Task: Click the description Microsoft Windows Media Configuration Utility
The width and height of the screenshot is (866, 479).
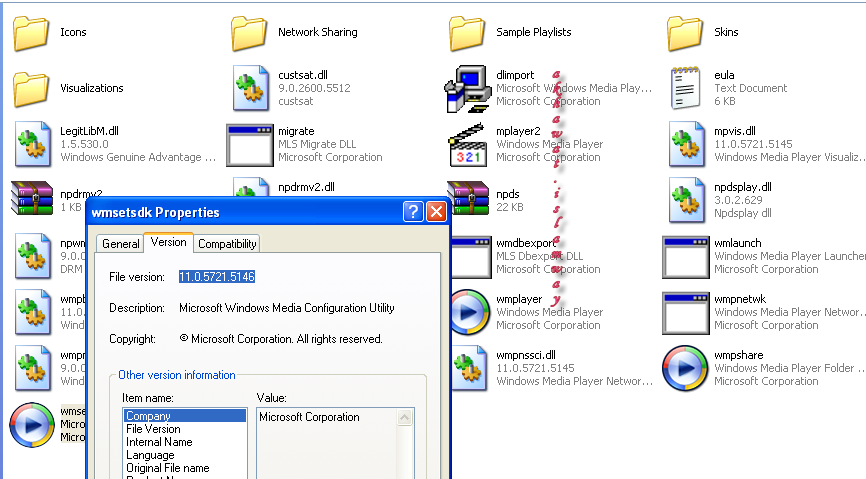Action: tap(287, 308)
